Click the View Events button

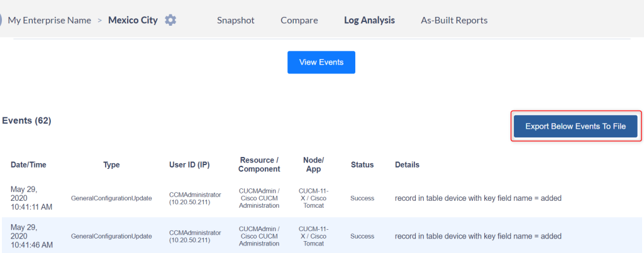point(321,62)
